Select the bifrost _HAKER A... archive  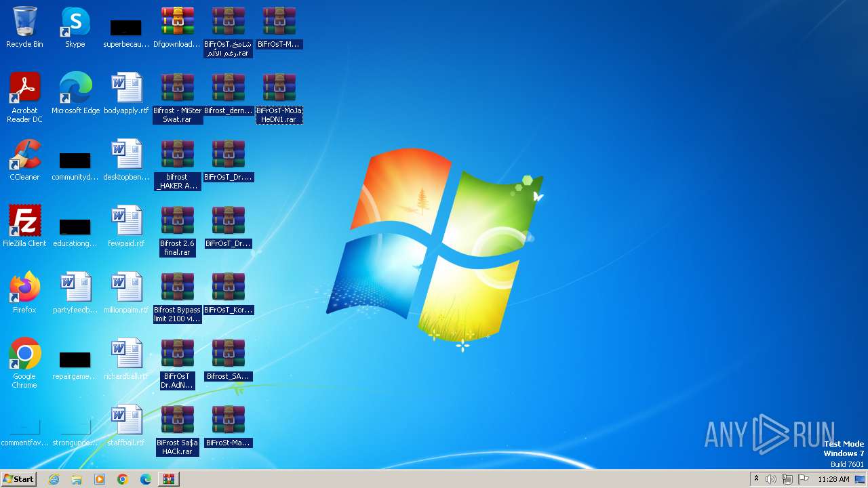[x=177, y=164]
